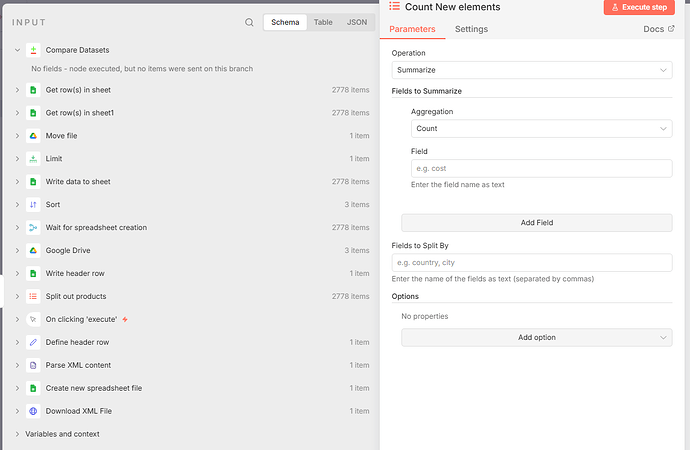Open the Add option dropdown
Image resolution: width=690 pixels, height=450 pixels.
click(x=536, y=338)
